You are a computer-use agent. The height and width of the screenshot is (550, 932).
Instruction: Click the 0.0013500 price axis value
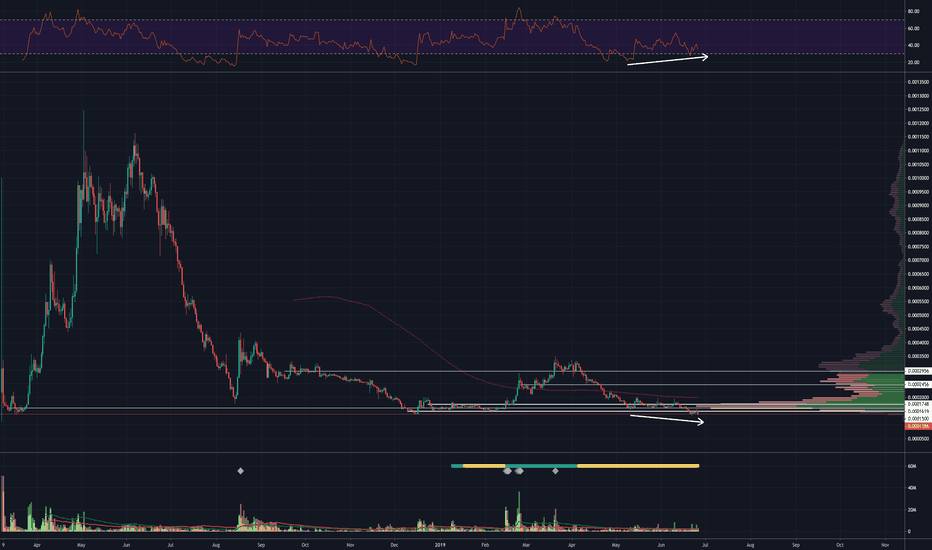coord(918,82)
